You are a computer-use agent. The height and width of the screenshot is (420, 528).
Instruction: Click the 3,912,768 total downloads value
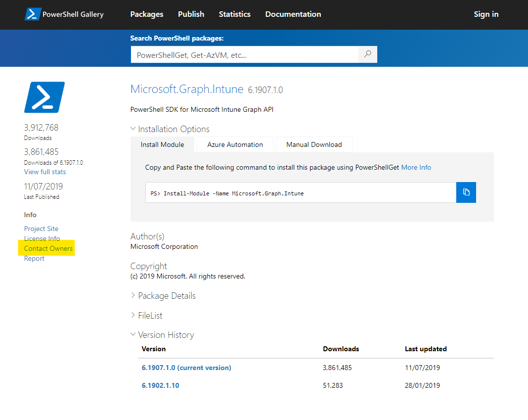(x=41, y=128)
